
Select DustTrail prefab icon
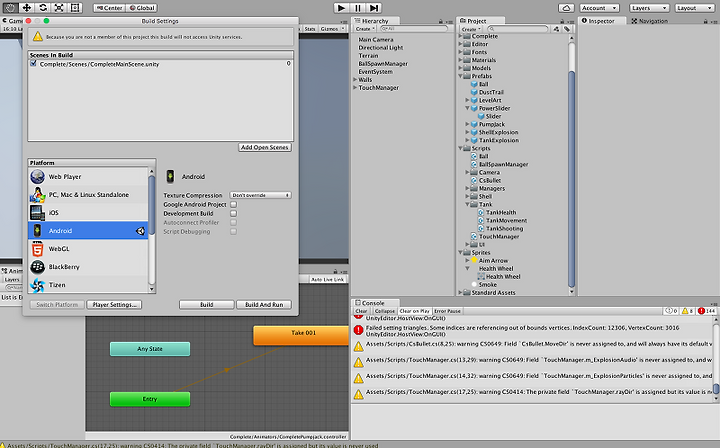[474, 92]
